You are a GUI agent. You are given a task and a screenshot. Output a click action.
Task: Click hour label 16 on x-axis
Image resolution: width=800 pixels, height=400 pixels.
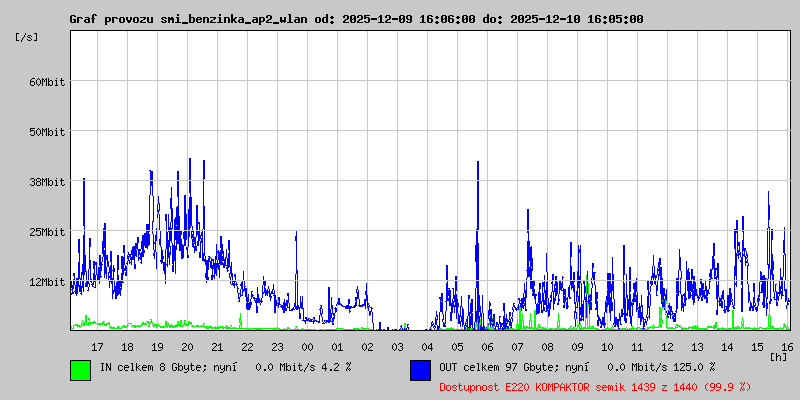[786, 347]
